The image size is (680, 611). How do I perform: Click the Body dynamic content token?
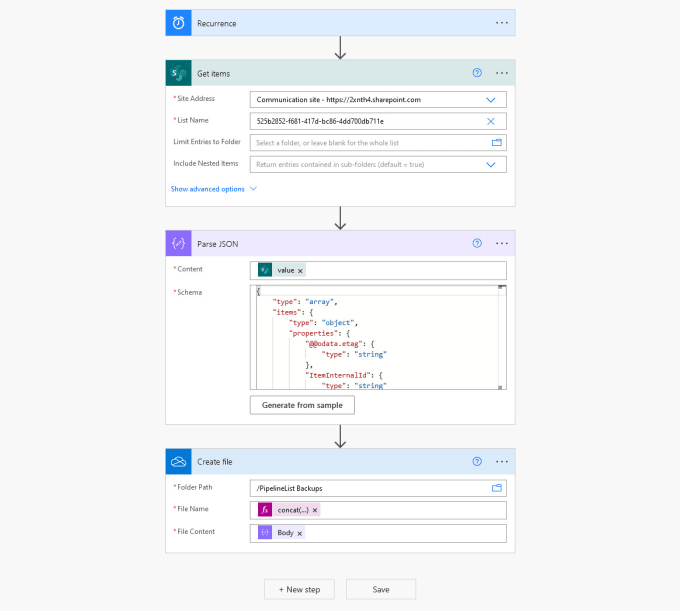click(x=281, y=533)
